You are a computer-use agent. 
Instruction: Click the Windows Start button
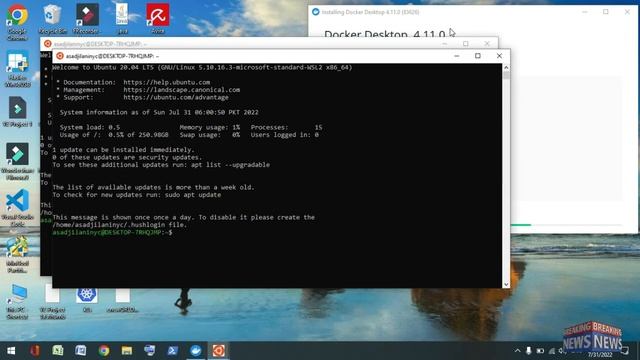[11, 351]
